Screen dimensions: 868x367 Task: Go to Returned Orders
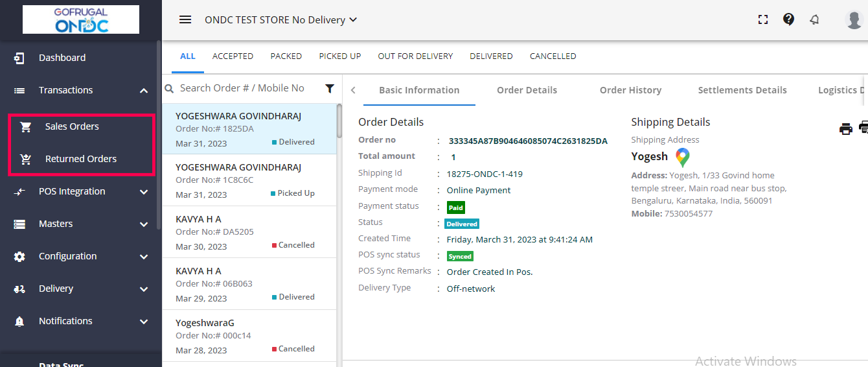coord(81,159)
